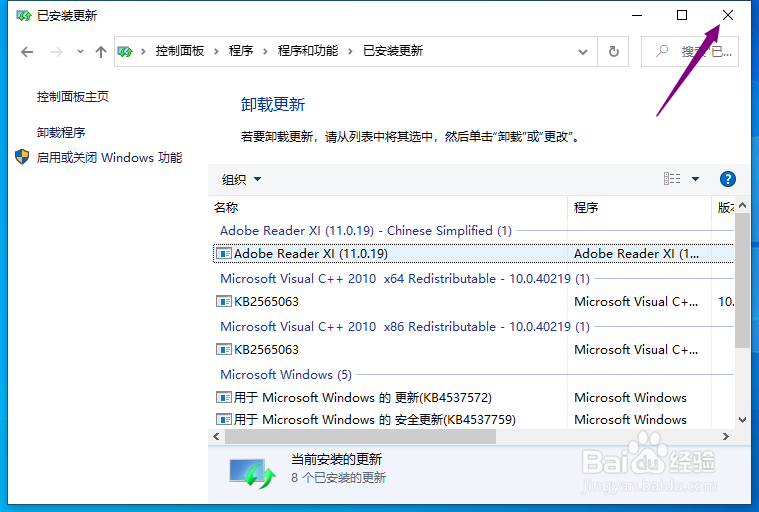Refresh the installed updates list
This screenshot has height=512, width=759.
(x=613, y=51)
